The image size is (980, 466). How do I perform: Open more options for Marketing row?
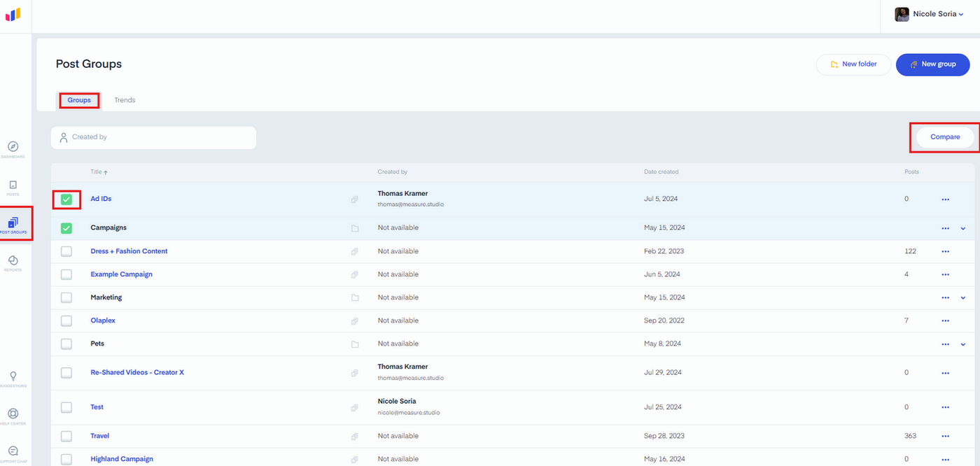pyautogui.click(x=946, y=297)
